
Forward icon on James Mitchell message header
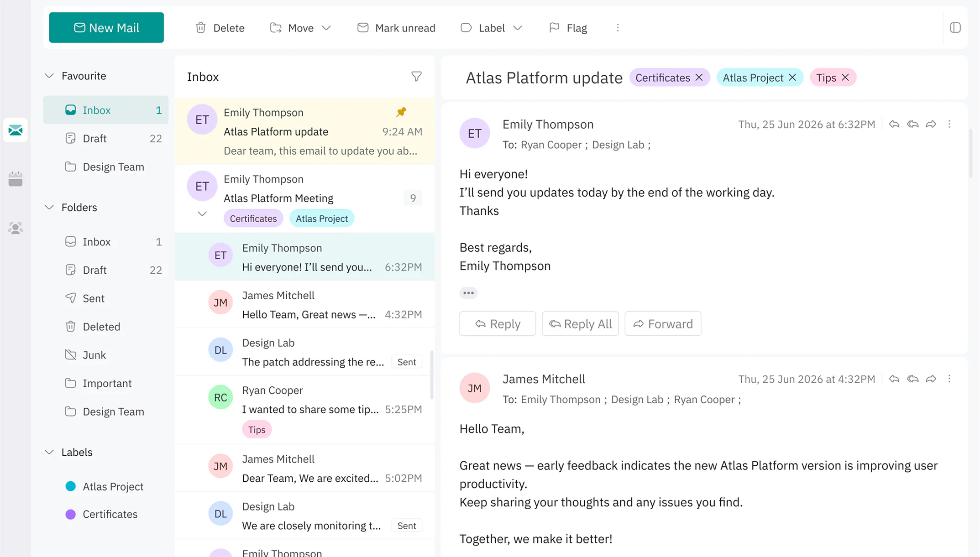[931, 379]
